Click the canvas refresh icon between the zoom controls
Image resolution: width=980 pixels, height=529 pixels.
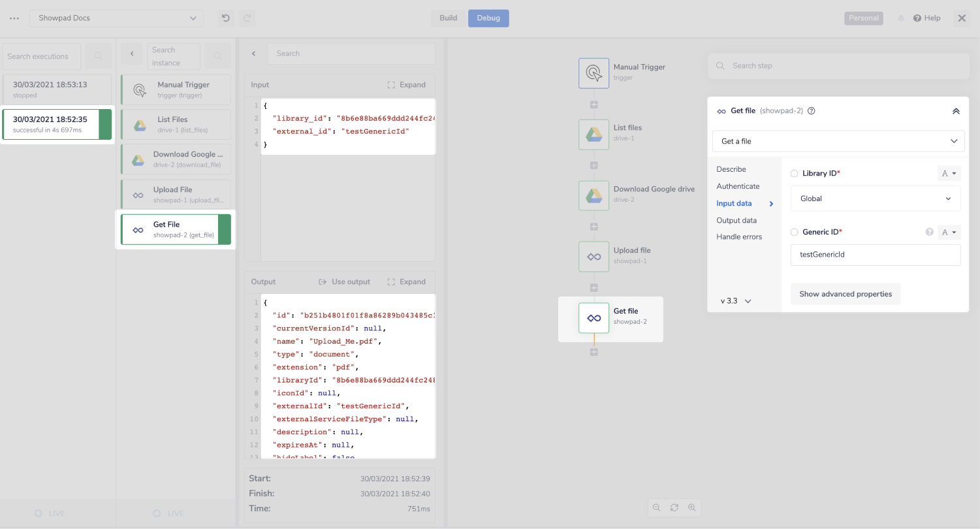coord(674,507)
